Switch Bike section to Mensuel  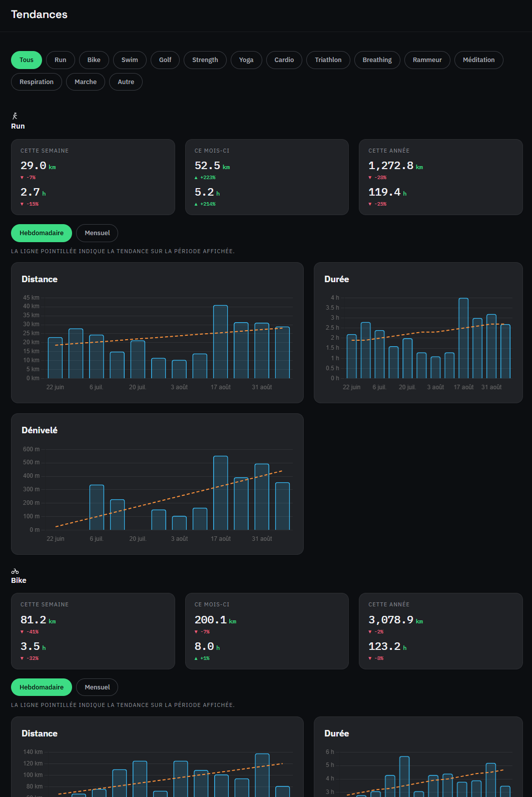pyautogui.click(x=97, y=687)
